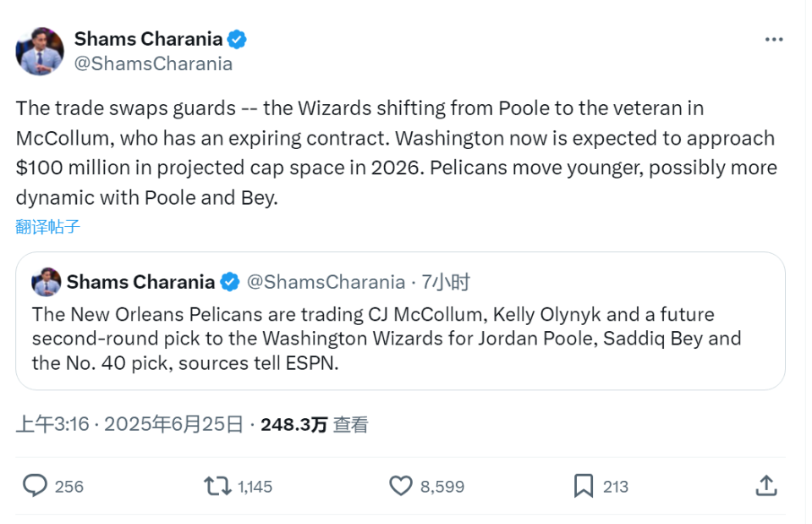Image resolution: width=812 pixels, height=524 pixels.
Task: Repost this tweet via retweet icon
Action: [217, 485]
